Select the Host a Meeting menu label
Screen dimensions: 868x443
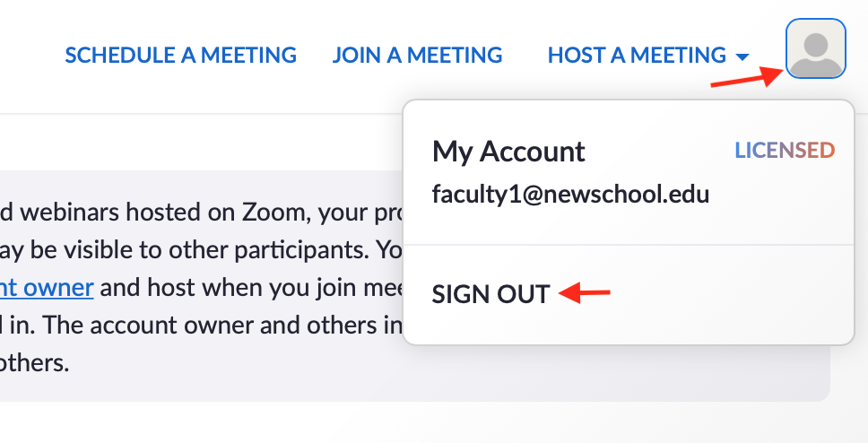coord(637,56)
